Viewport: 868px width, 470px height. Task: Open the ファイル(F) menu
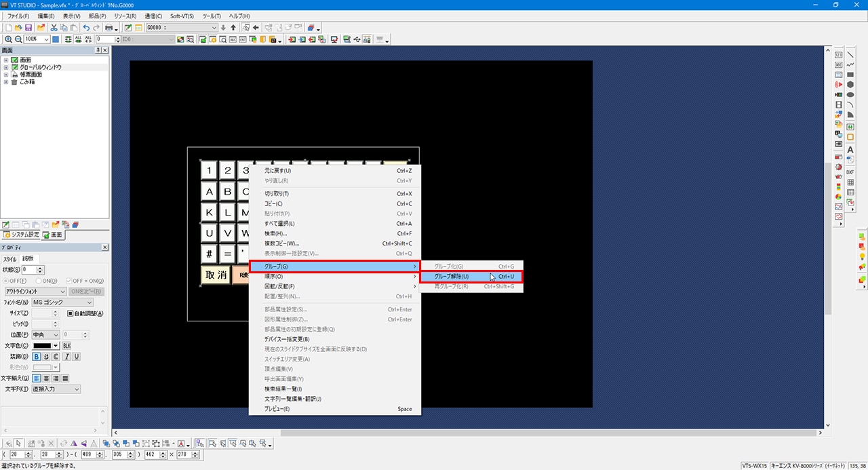[x=18, y=16]
